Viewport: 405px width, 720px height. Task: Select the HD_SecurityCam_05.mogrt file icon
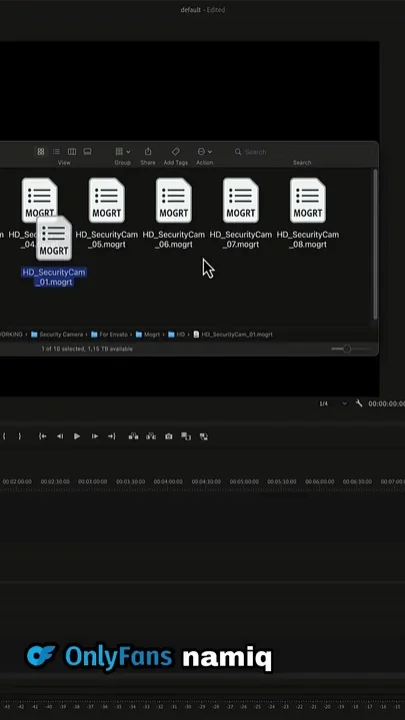[107, 200]
